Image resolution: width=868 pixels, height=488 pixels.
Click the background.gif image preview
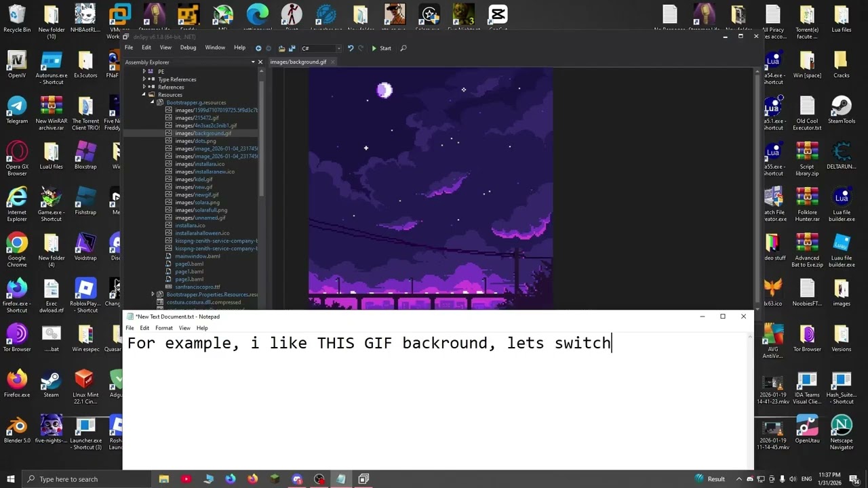coord(431,188)
